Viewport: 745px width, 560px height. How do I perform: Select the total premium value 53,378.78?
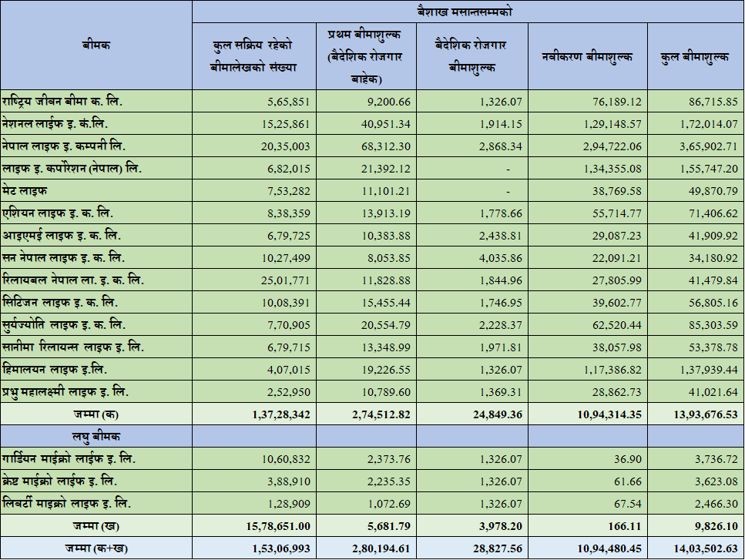(713, 347)
